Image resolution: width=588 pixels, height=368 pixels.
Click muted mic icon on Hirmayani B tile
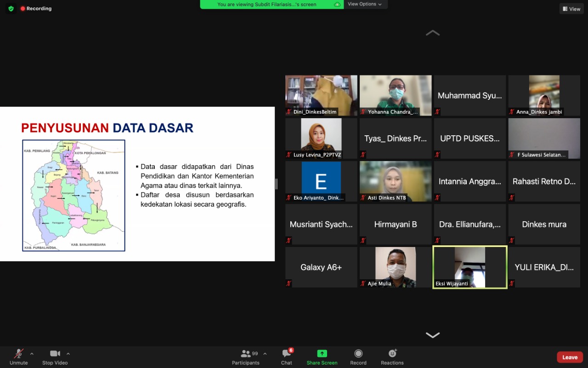[x=363, y=241]
